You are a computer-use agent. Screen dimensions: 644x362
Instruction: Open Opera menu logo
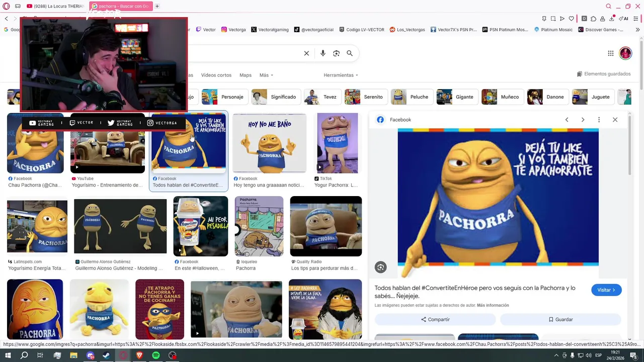(7, 6)
